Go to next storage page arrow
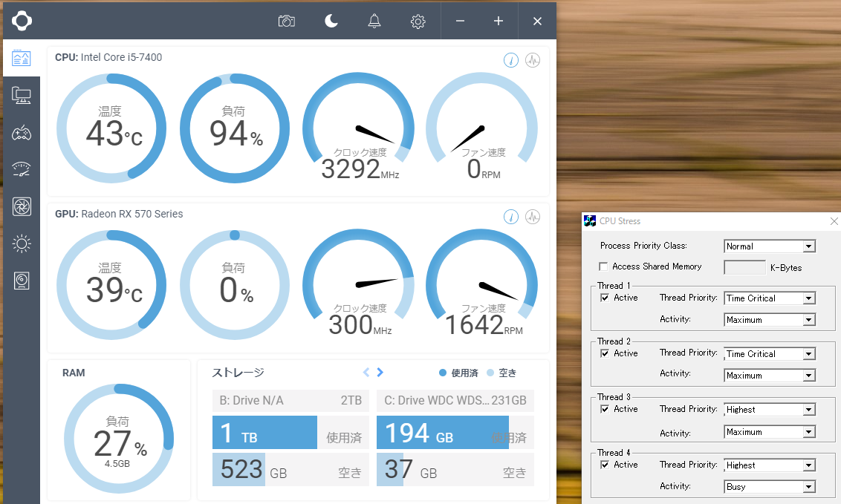The height and width of the screenshot is (504, 841). tap(380, 372)
